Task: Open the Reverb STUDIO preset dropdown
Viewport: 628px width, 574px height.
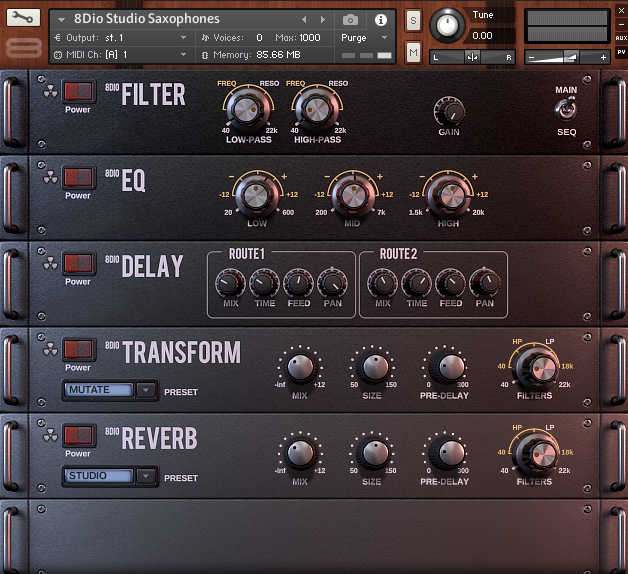Action: tap(110, 477)
